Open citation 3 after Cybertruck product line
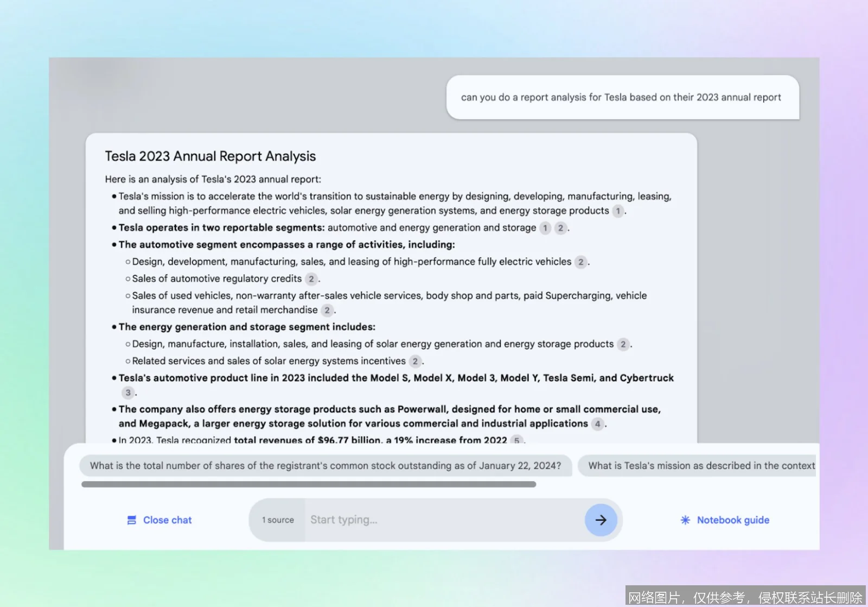 point(128,392)
